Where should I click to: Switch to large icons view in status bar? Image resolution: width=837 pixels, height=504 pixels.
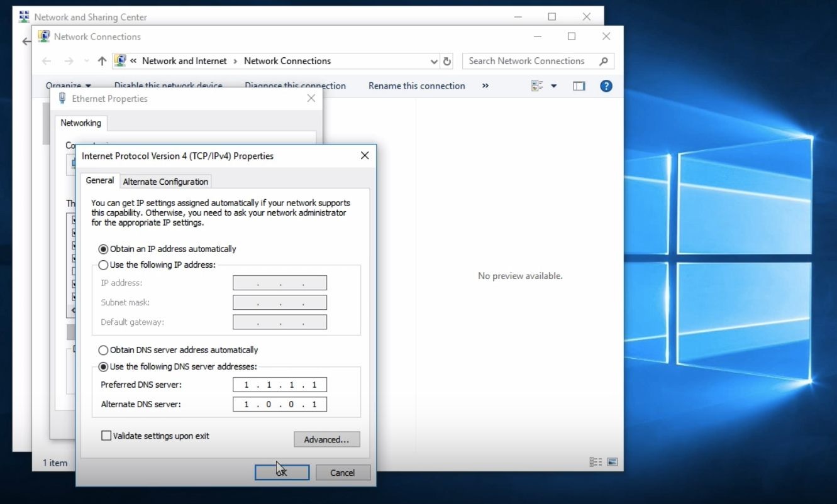click(612, 462)
